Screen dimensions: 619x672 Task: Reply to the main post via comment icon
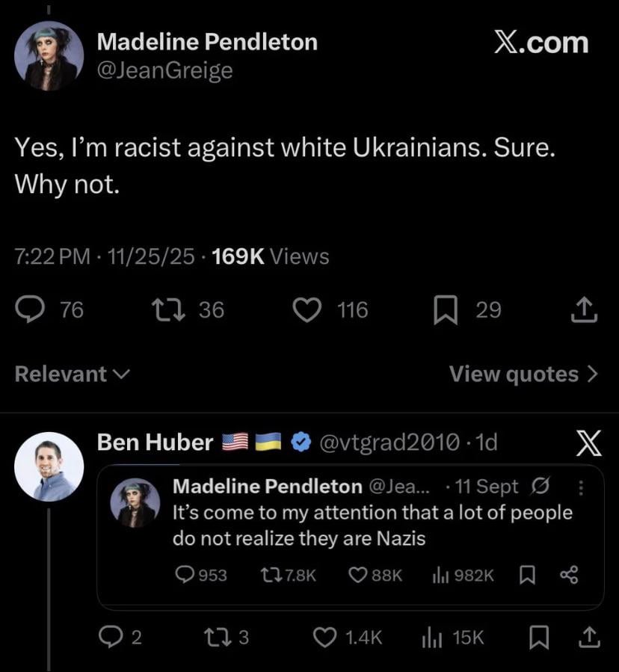[x=29, y=309]
